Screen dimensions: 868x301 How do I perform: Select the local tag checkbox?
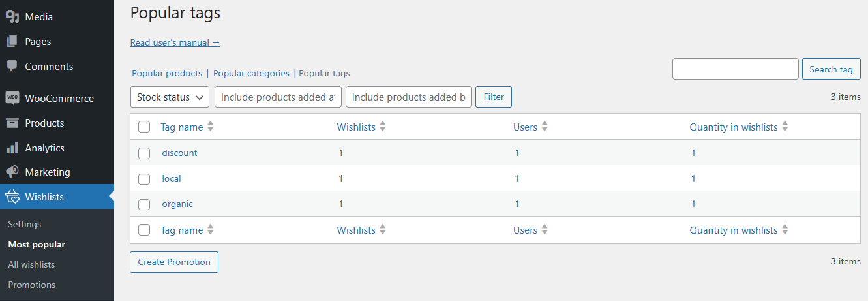click(144, 179)
